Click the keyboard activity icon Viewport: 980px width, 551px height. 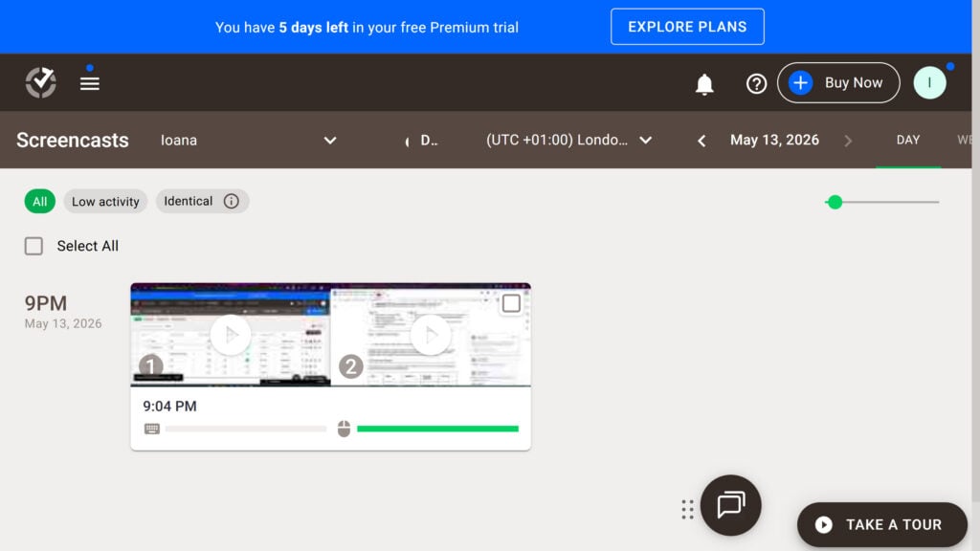pos(152,429)
